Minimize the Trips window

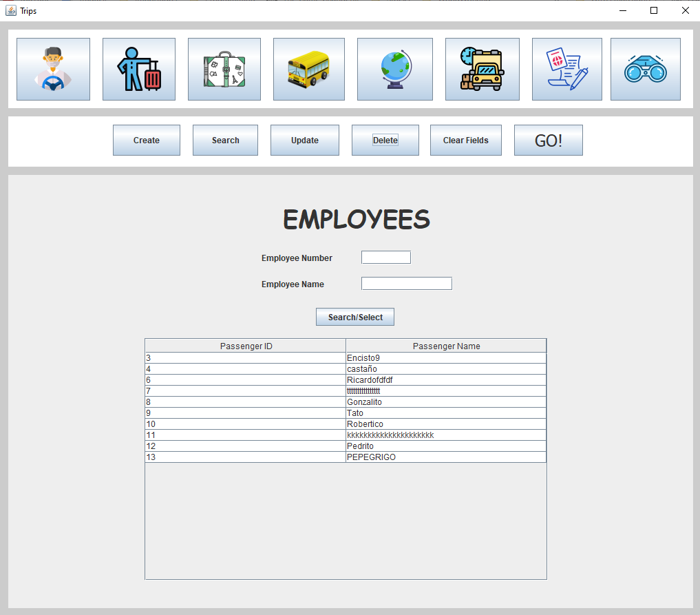click(623, 10)
